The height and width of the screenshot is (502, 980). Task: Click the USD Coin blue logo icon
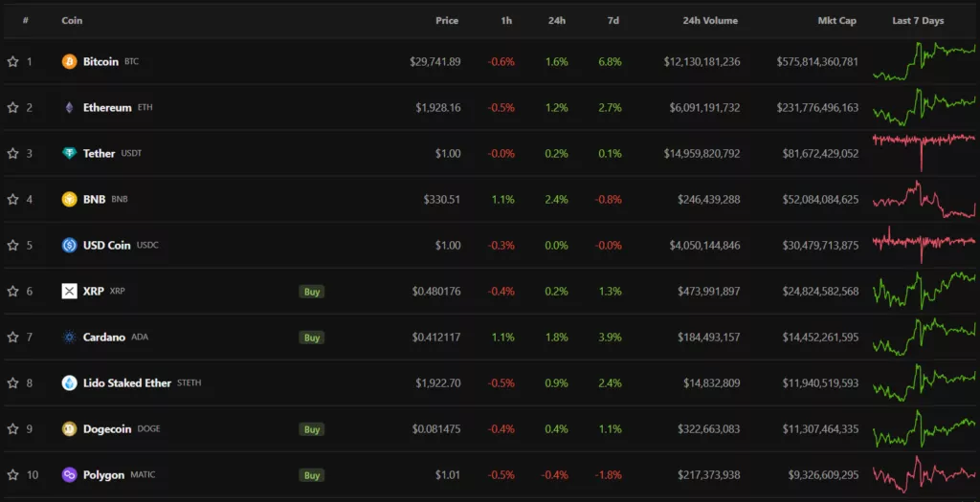69,245
